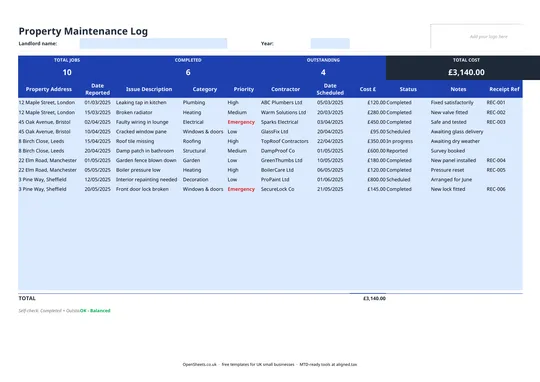The image size is (540, 382).
Task: Click the Completed count 6
Action: tap(188, 72)
